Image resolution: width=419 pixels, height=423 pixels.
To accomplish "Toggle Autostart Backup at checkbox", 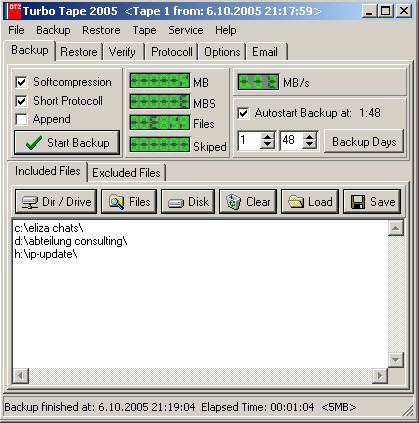I will pyautogui.click(x=243, y=113).
